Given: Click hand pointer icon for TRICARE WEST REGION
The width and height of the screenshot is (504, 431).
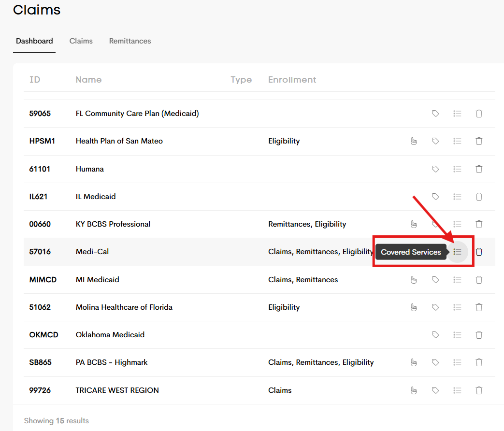Looking at the screenshot, I should [x=414, y=390].
